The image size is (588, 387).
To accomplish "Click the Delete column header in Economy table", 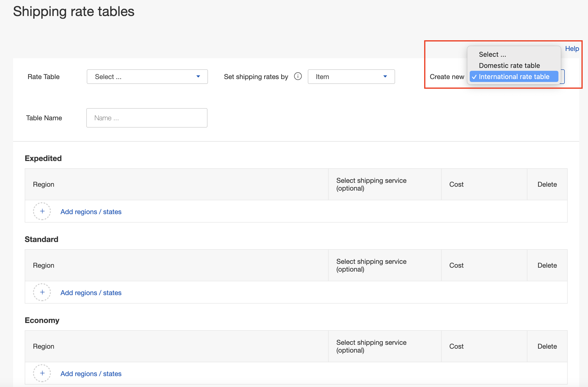I will pyautogui.click(x=547, y=346).
